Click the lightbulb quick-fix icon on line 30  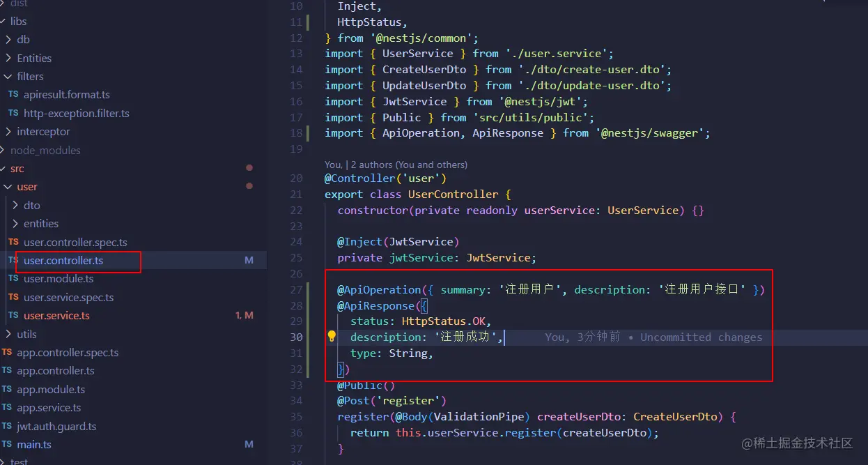[x=332, y=337]
